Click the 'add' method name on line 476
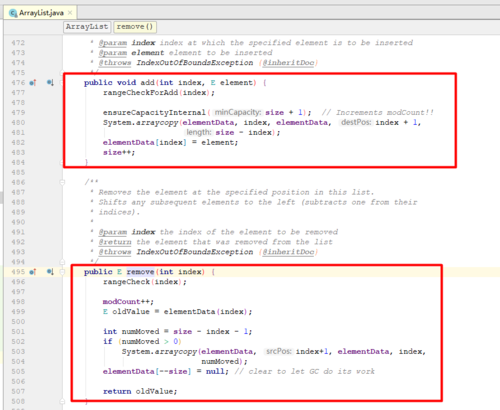The width and height of the screenshot is (500, 410). coord(148,83)
